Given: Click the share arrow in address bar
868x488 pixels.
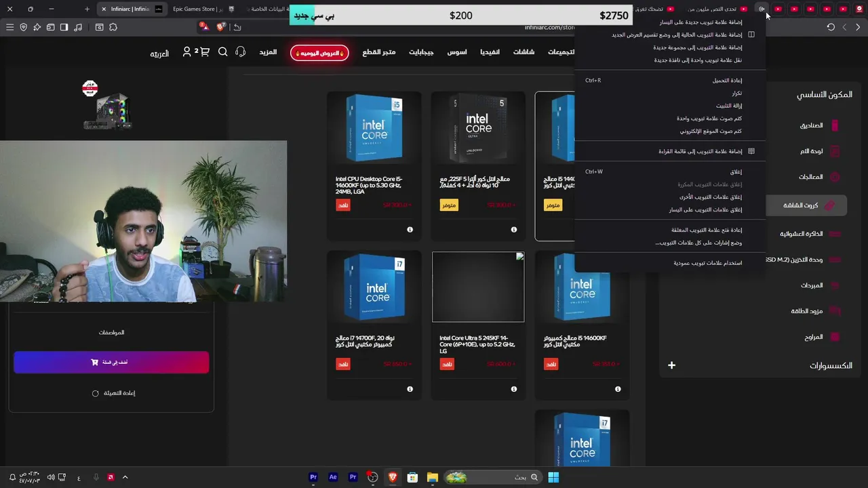Looking at the screenshot, I should point(237,27).
